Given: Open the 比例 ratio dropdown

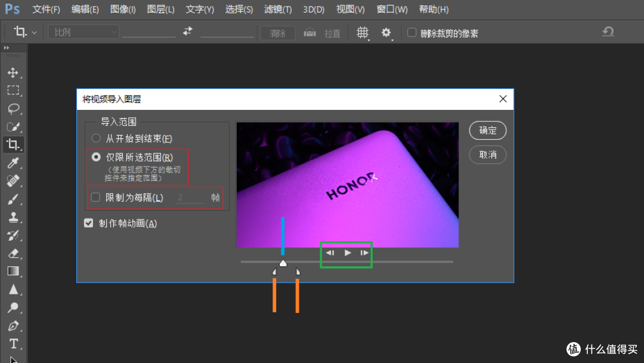Looking at the screenshot, I should [x=84, y=32].
